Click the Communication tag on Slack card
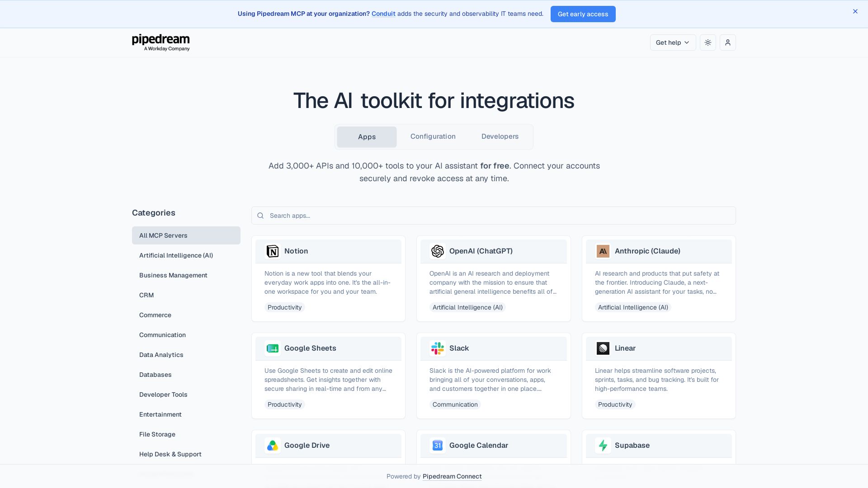 [x=455, y=404]
